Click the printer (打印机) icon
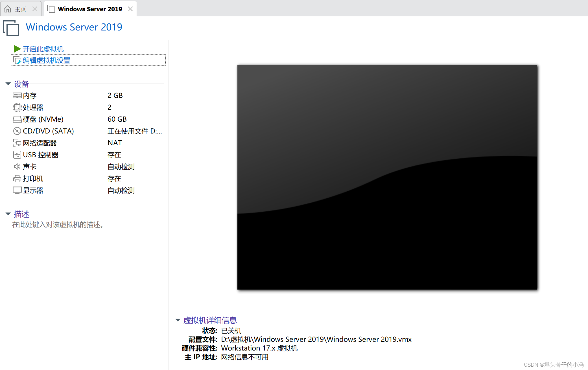 [17, 178]
